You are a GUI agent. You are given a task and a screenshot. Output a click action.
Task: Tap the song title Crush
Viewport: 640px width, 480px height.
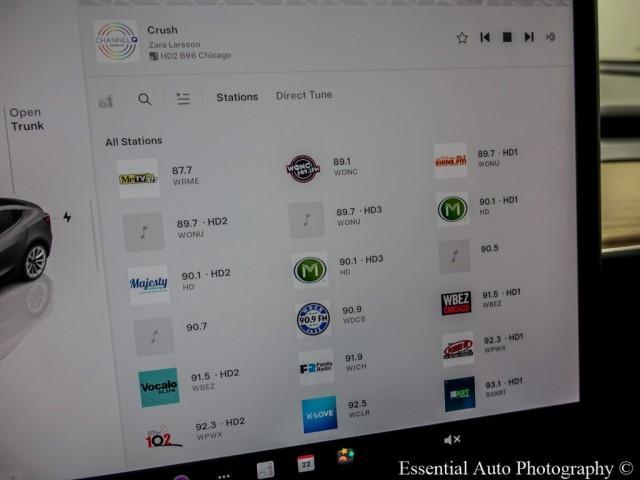click(162, 30)
